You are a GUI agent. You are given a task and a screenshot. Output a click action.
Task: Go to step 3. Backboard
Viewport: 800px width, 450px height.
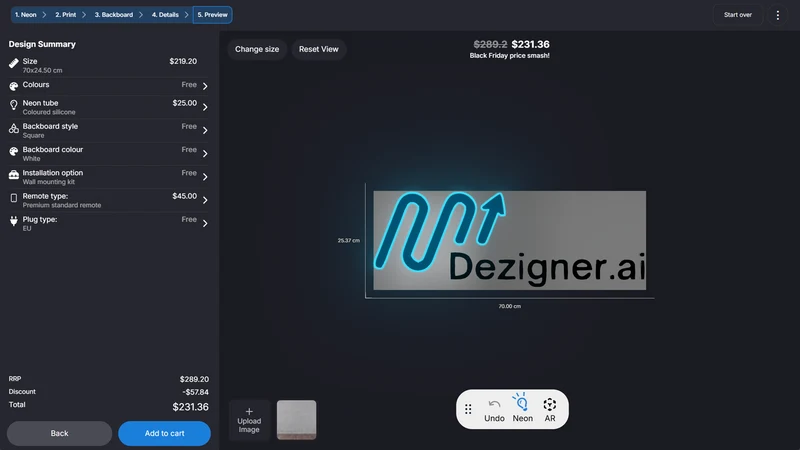point(114,15)
